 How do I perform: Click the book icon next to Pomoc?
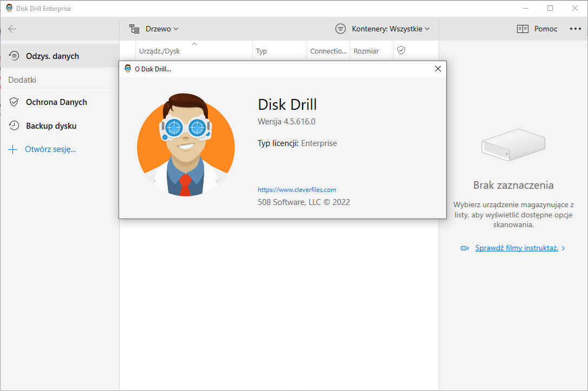(522, 29)
